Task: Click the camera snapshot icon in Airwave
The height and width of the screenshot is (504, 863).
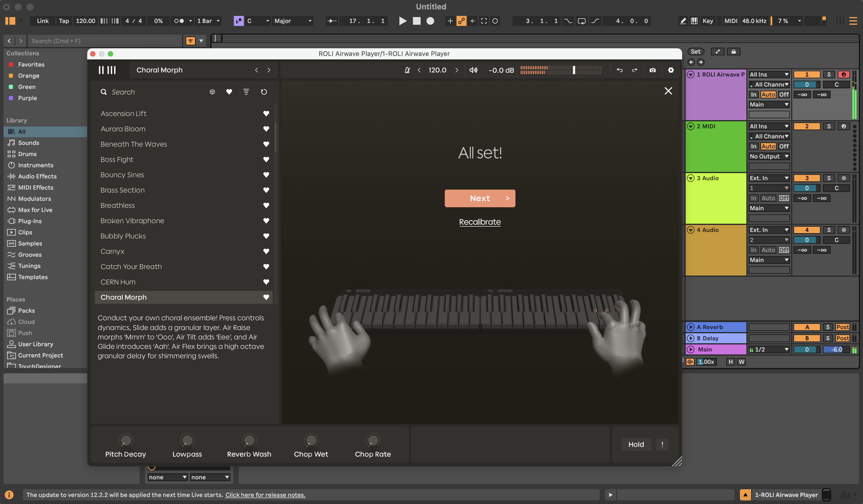Action: [x=652, y=70]
